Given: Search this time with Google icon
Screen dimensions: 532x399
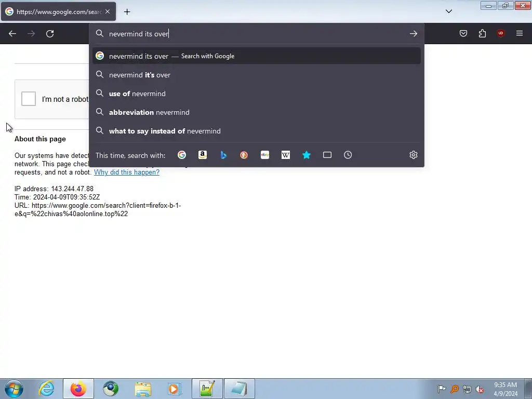Looking at the screenshot, I should tap(182, 155).
